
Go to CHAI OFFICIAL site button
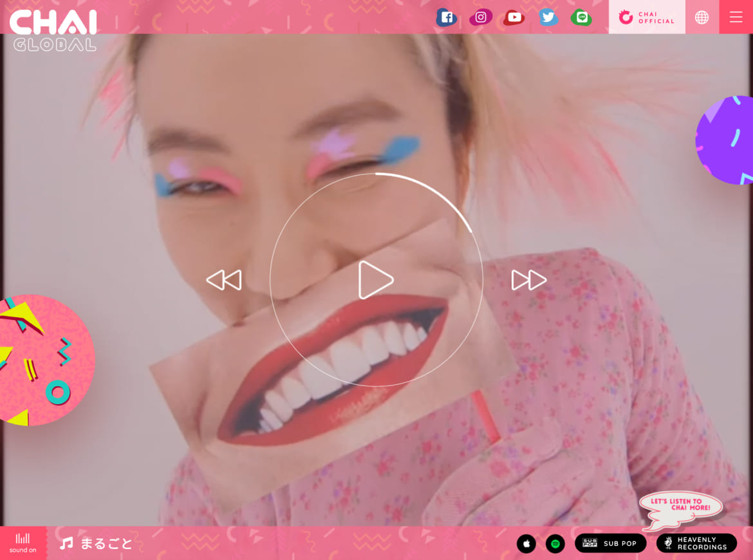pyautogui.click(x=647, y=17)
